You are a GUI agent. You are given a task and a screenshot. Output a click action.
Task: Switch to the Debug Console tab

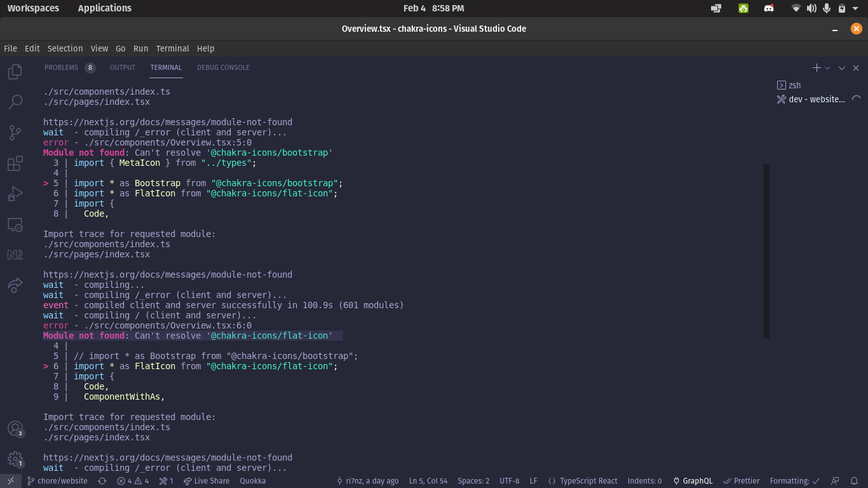[223, 67]
